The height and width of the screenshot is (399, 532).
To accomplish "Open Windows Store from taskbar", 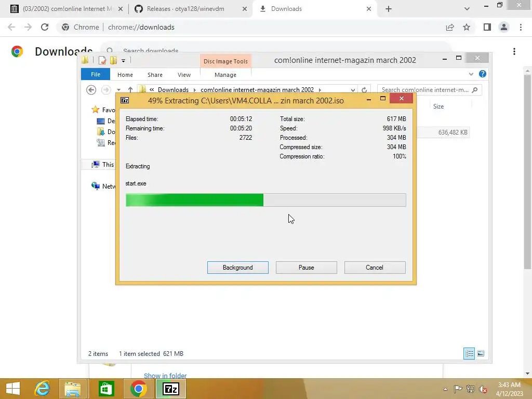I will (106, 389).
